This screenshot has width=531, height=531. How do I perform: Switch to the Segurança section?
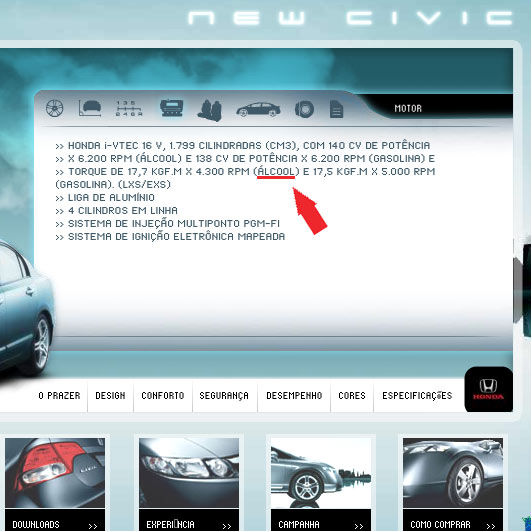pyautogui.click(x=224, y=396)
